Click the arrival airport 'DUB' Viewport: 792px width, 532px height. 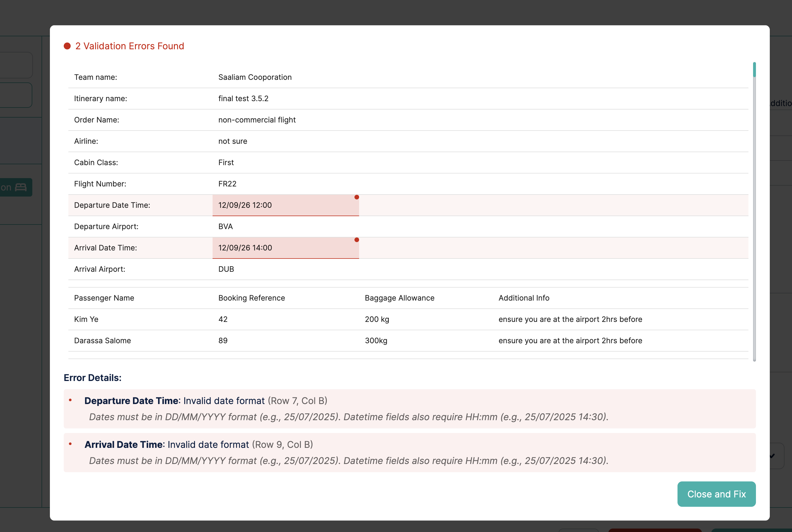click(x=226, y=269)
